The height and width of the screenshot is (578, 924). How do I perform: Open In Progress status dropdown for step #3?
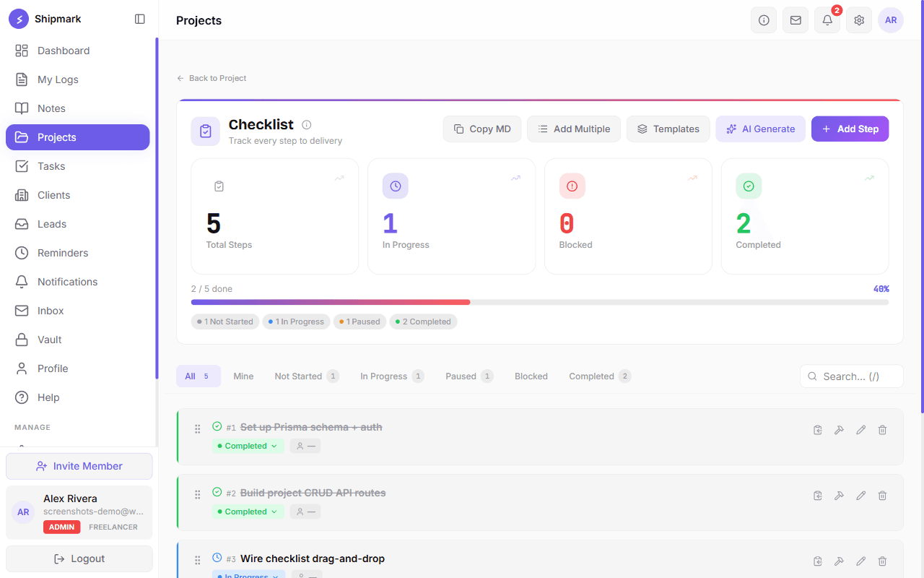[x=248, y=574]
